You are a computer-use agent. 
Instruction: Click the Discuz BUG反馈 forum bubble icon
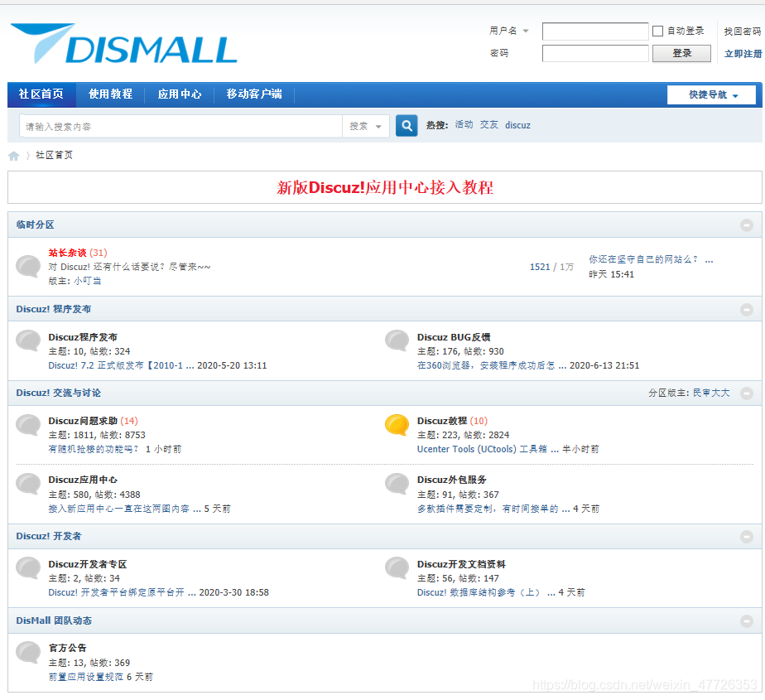click(397, 341)
